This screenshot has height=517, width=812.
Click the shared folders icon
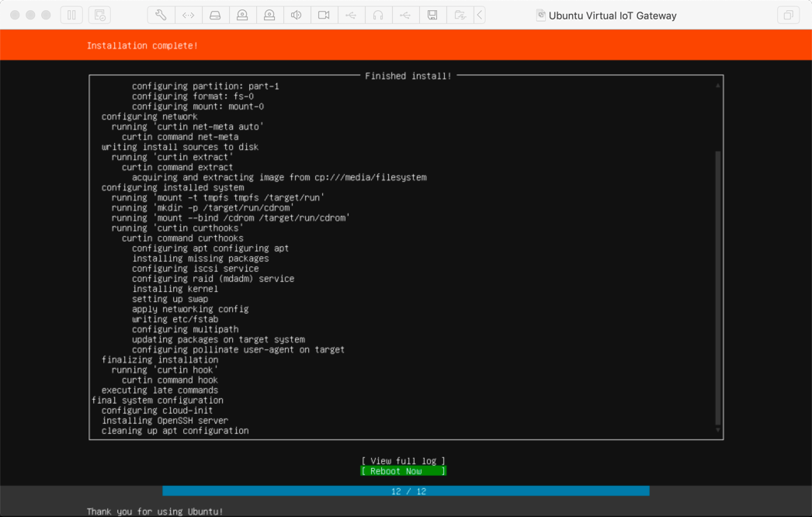[460, 15]
